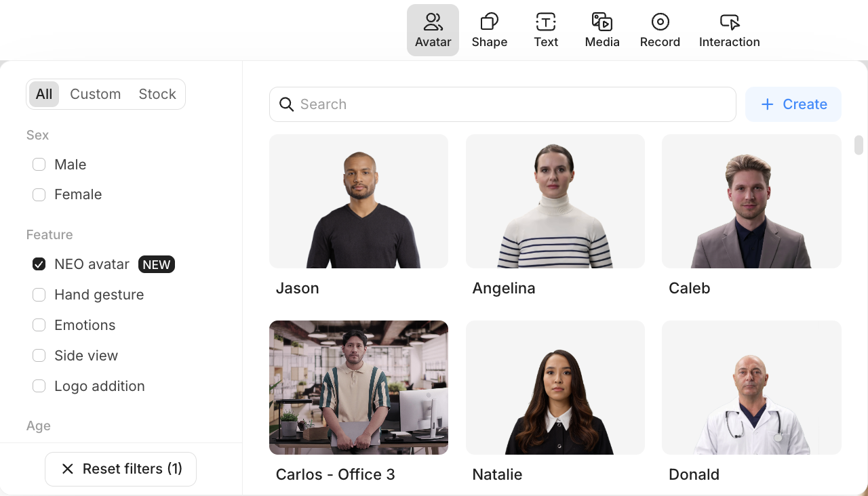The image size is (868, 496).
Task: Select the Shape tool icon
Action: [489, 30]
